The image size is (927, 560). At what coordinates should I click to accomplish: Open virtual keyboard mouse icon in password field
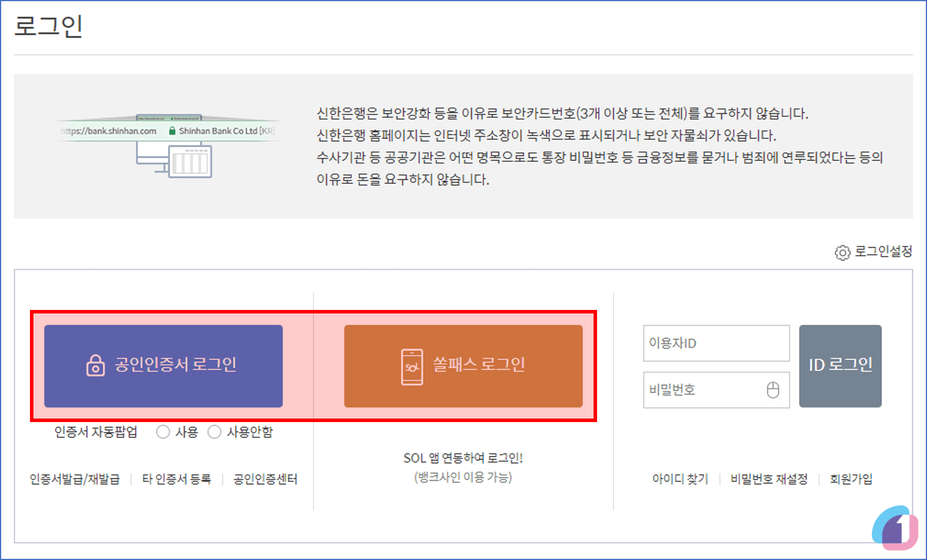(x=773, y=390)
